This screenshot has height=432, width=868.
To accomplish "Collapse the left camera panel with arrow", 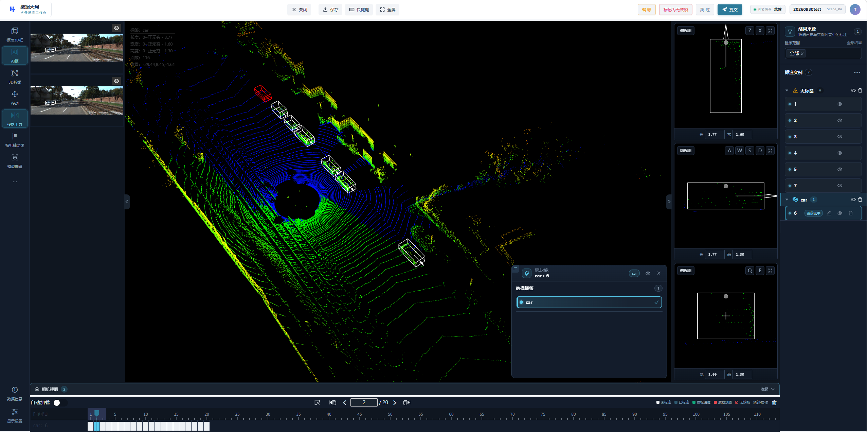I will (127, 202).
